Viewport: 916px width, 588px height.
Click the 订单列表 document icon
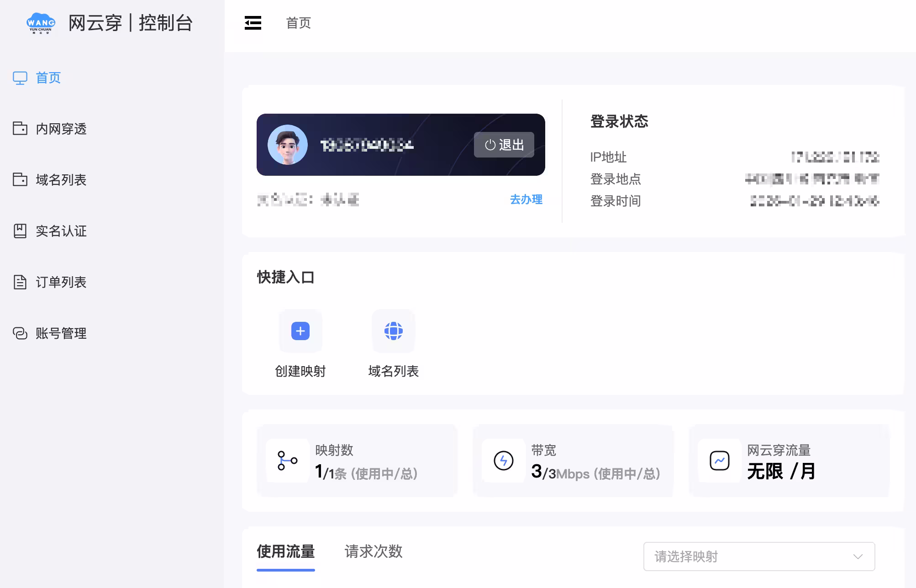point(20,282)
